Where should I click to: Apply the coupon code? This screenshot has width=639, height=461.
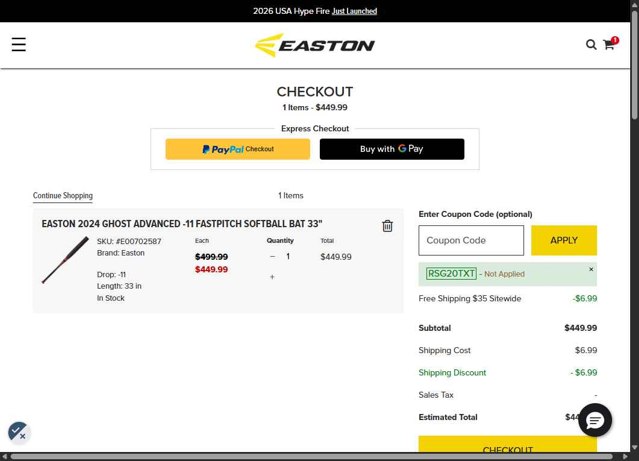(x=564, y=240)
